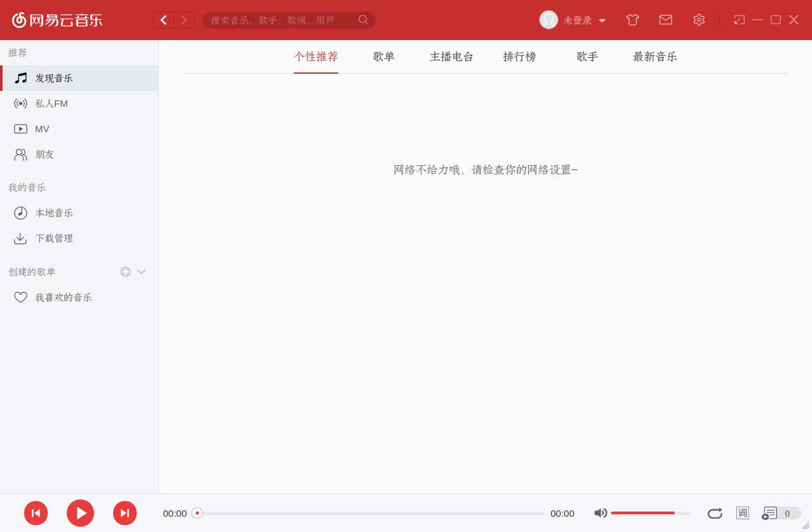Screen dimensions: 812x532
Task: Click the music note icon beside 发现音乐
Action: (x=21, y=78)
